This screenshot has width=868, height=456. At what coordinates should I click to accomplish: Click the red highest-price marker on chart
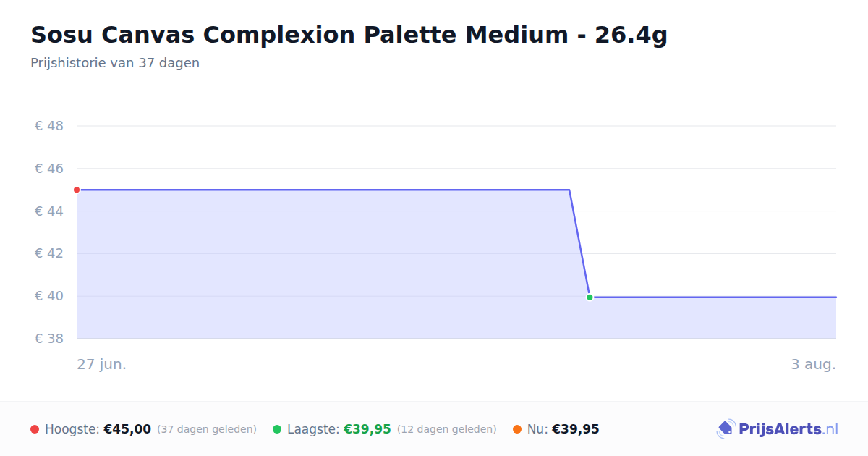(77, 190)
